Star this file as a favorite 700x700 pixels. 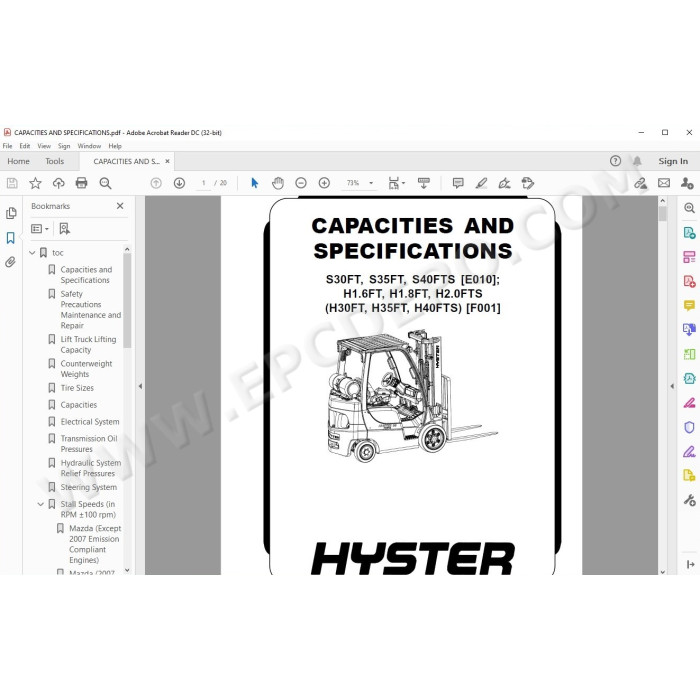pyautogui.click(x=35, y=183)
